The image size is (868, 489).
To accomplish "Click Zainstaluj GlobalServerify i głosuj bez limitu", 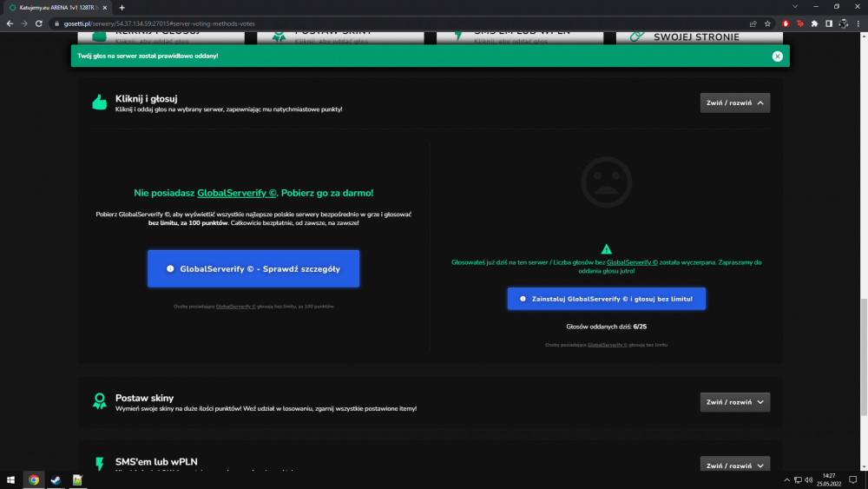I will point(606,299).
